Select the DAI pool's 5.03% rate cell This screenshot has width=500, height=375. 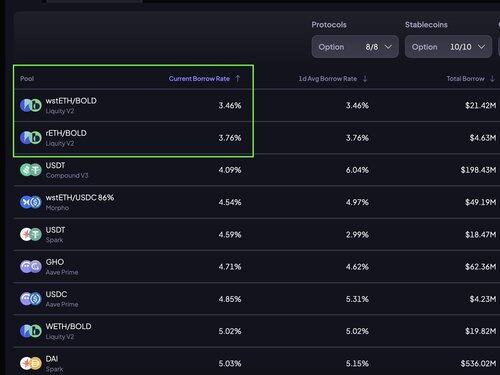[230, 363]
